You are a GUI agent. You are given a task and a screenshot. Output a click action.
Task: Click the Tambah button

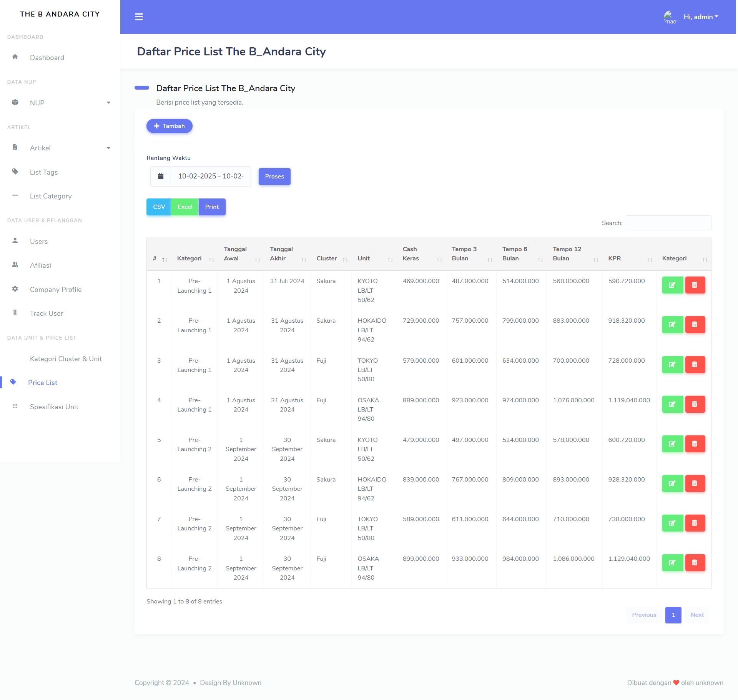pyautogui.click(x=169, y=126)
